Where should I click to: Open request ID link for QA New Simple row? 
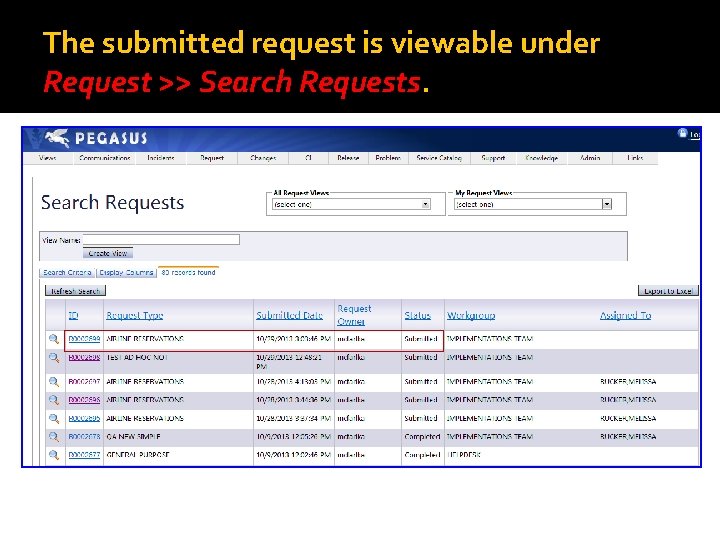pos(84,437)
